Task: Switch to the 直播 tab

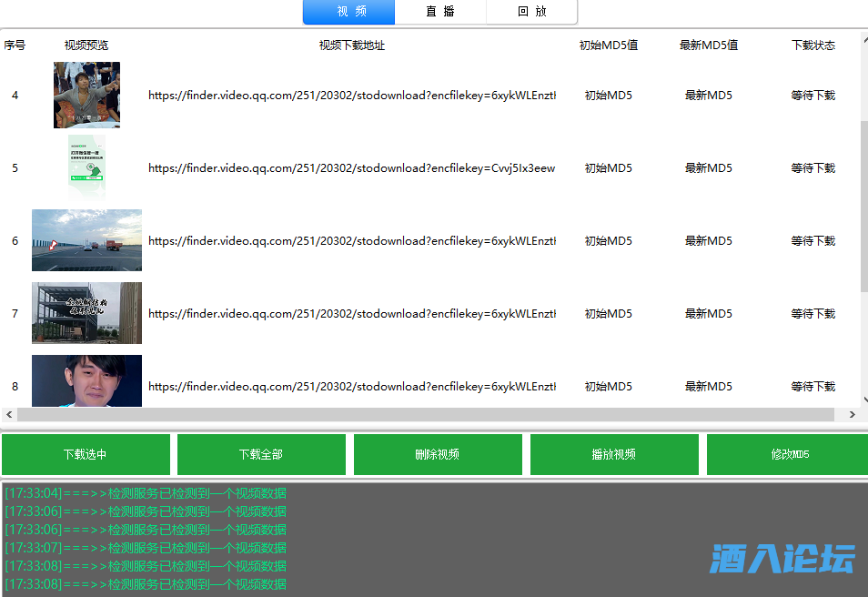Action: (x=440, y=12)
